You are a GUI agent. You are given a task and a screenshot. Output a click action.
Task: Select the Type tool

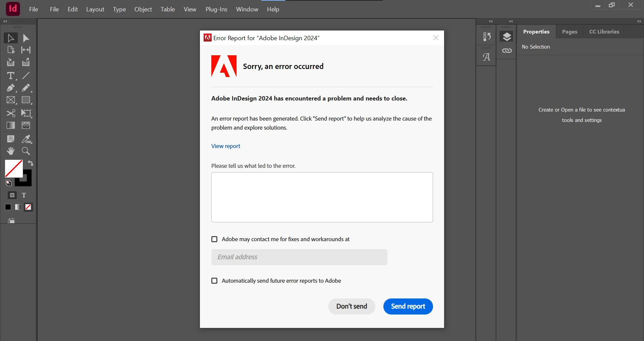pos(11,76)
